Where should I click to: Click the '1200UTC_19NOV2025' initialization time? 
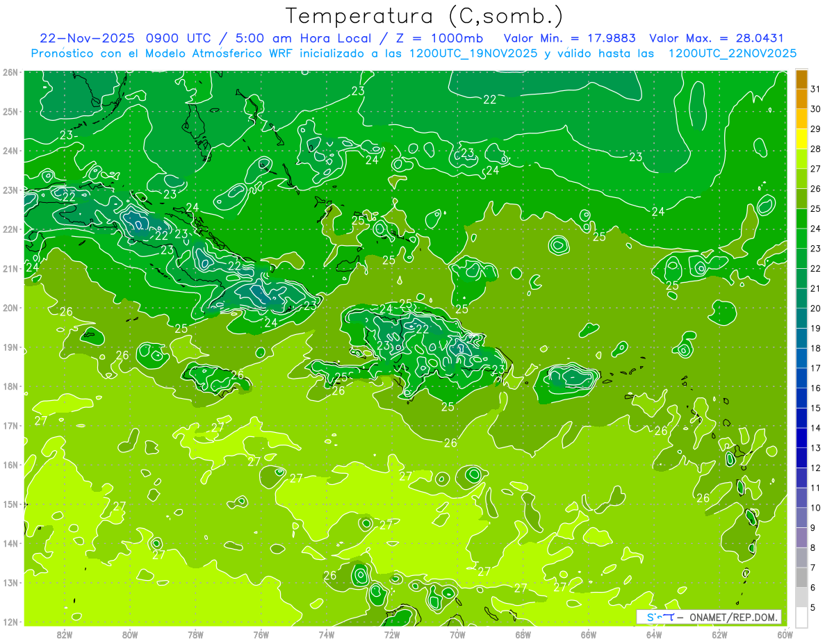point(473,53)
